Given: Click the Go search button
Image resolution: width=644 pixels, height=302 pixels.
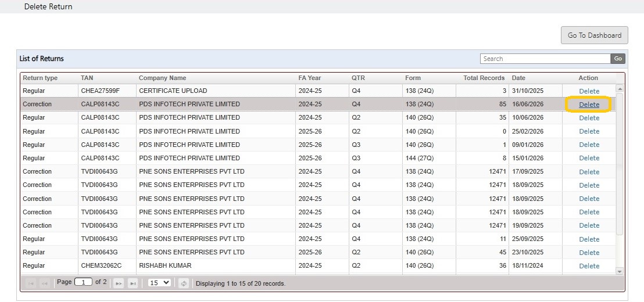Looking at the screenshot, I should 618,59.
